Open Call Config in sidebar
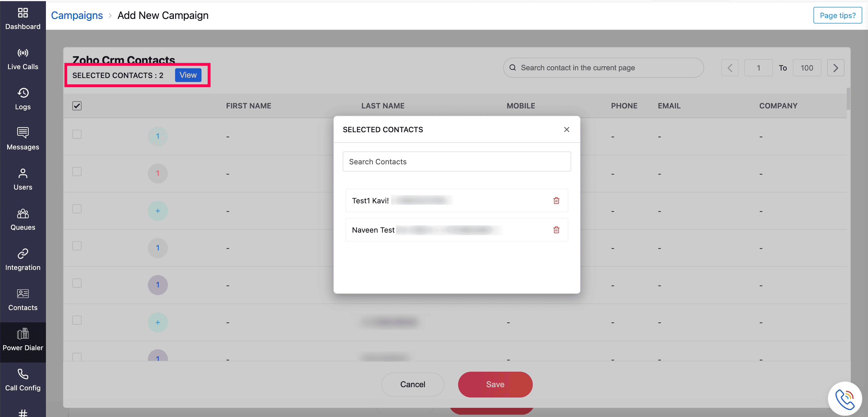 23,380
